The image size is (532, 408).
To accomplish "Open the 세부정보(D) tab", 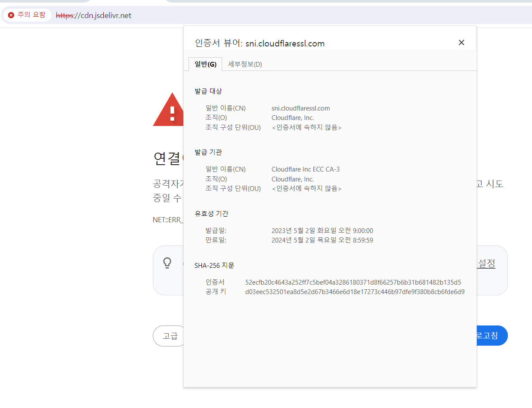I will pos(245,64).
